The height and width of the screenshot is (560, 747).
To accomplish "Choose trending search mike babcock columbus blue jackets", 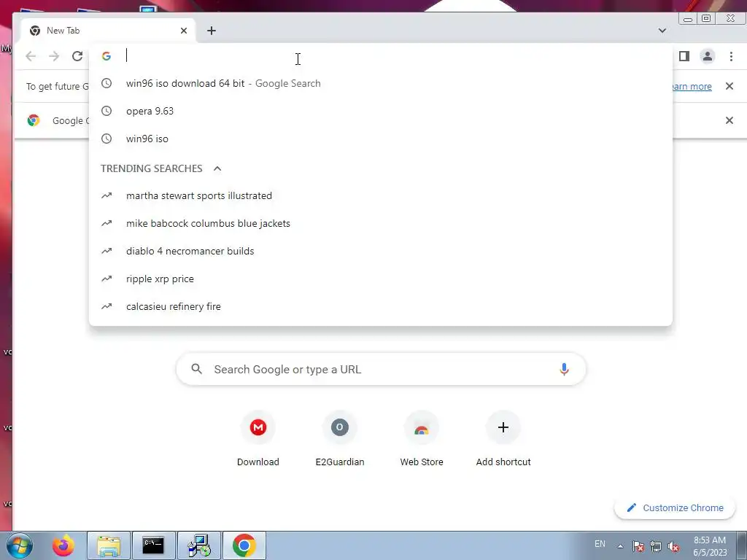I will (381, 223).
